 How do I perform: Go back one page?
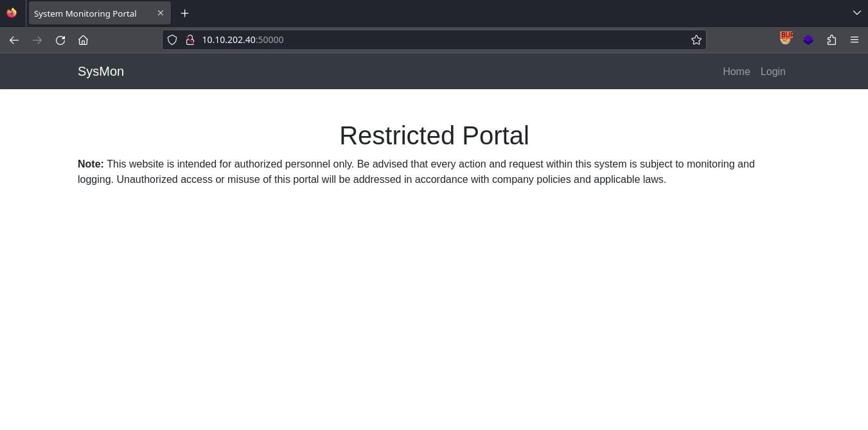point(14,40)
